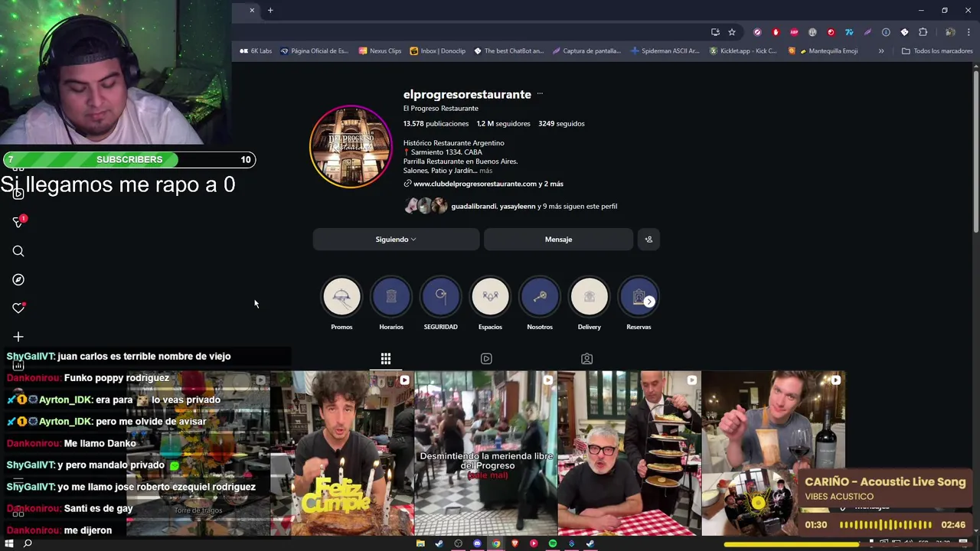
Task: Switch to the posts grid tab
Action: [x=386, y=358]
